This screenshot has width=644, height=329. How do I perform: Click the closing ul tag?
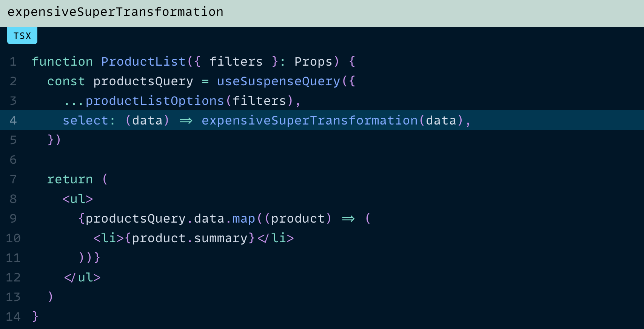point(82,277)
